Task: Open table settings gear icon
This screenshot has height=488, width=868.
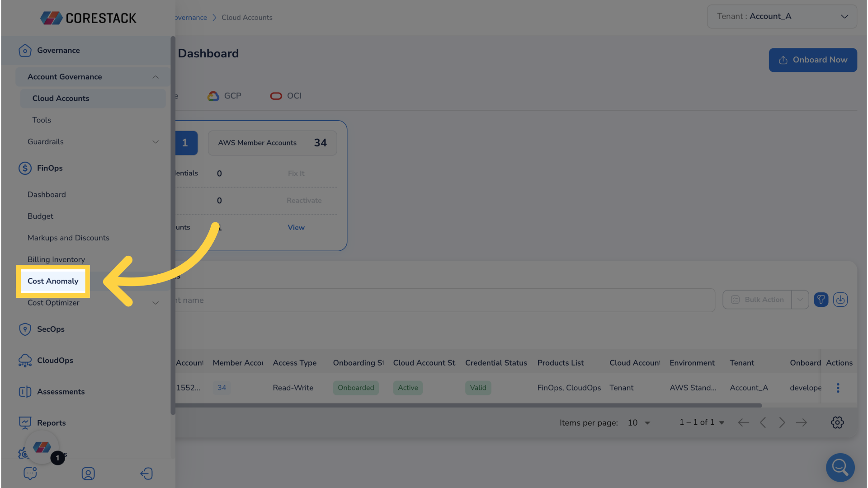Action: [837, 422]
